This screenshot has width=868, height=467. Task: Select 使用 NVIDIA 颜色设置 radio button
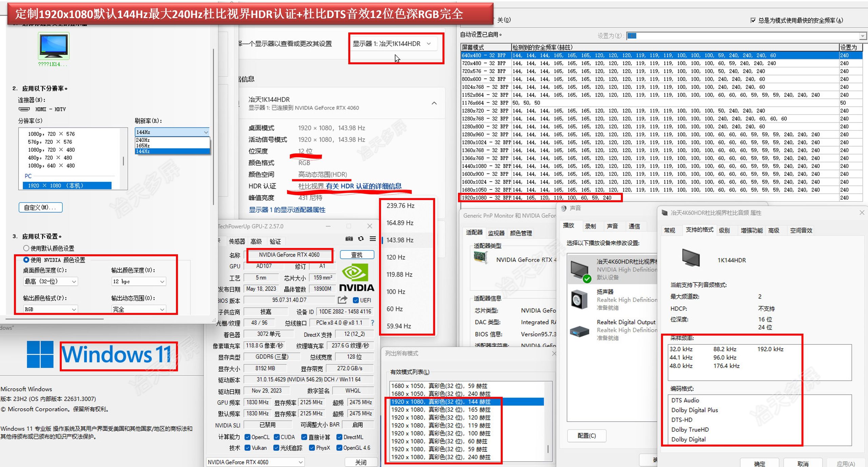coord(26,260)
